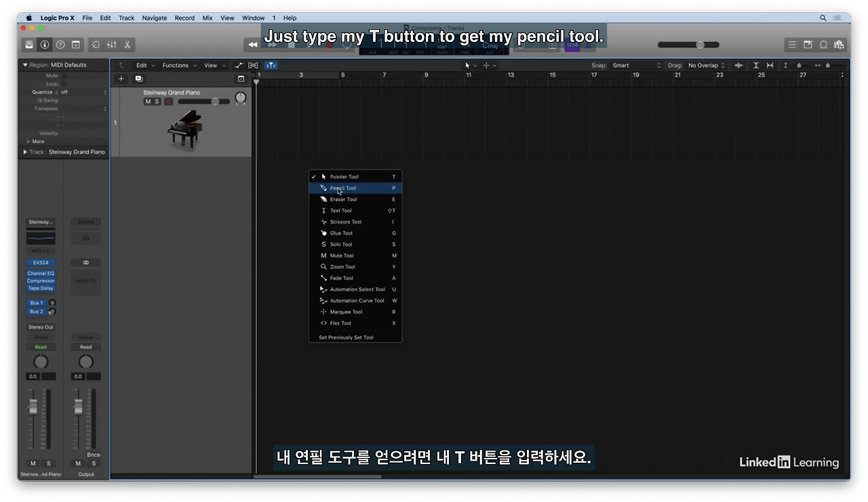Open the Library panel icon

(29, 45)
